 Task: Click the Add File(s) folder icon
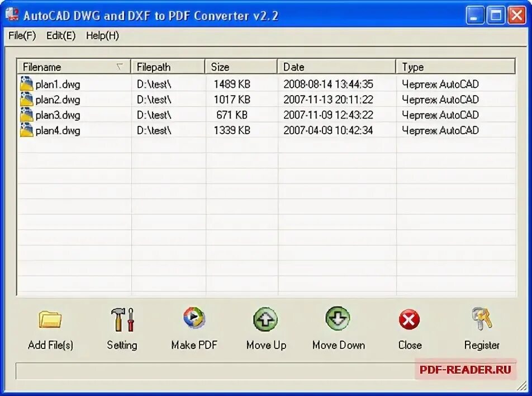(x=50, y=319)
